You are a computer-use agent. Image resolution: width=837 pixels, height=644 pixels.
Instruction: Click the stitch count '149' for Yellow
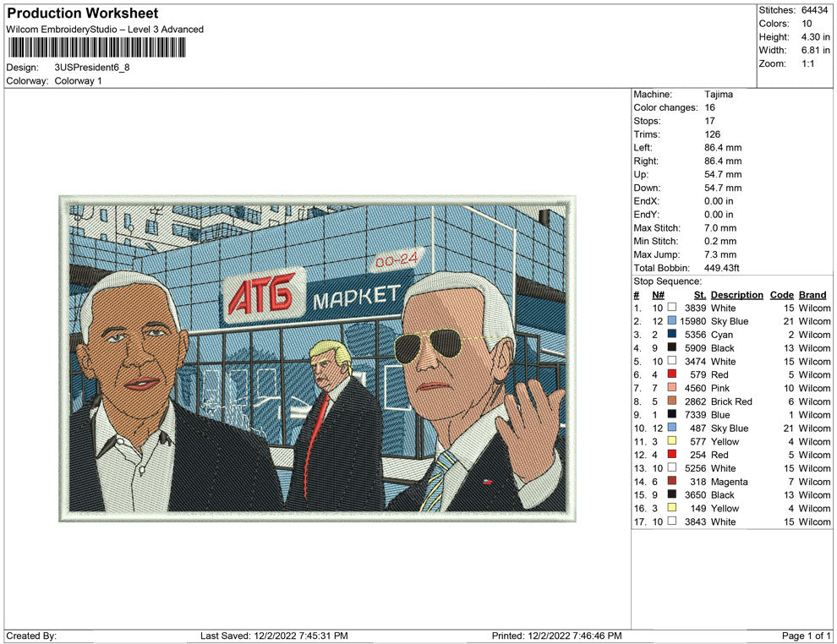[x=698, y=508]
